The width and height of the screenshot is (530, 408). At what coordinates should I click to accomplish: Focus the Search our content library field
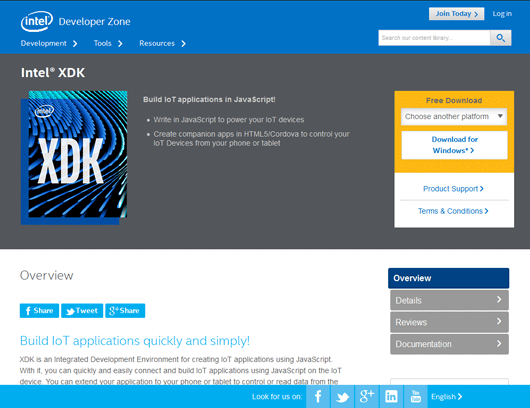434,38
